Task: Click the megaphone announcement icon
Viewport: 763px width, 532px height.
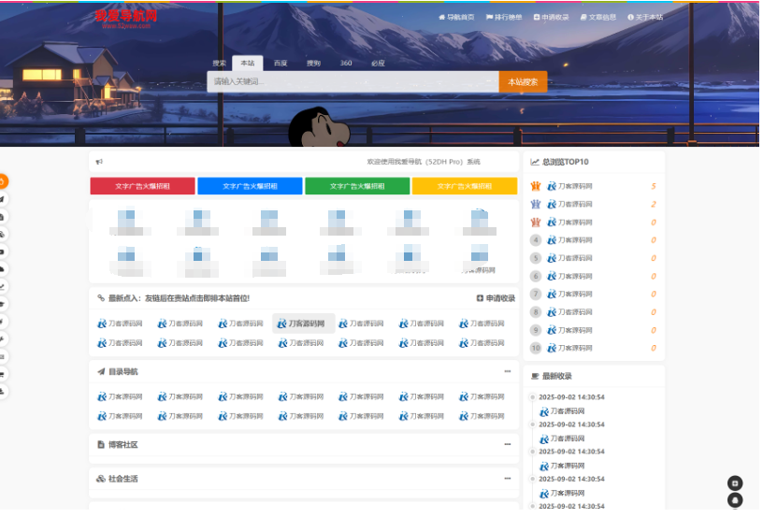Action: tap(99, 162)
